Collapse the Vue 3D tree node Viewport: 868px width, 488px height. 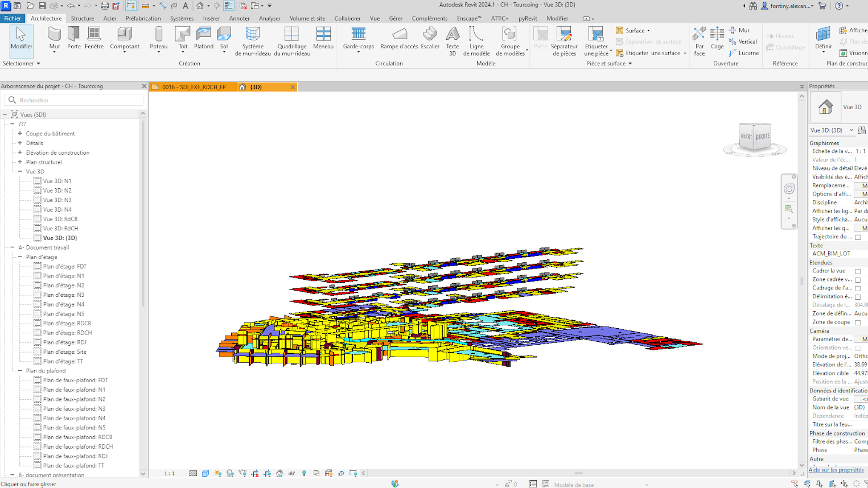point(20,171)
